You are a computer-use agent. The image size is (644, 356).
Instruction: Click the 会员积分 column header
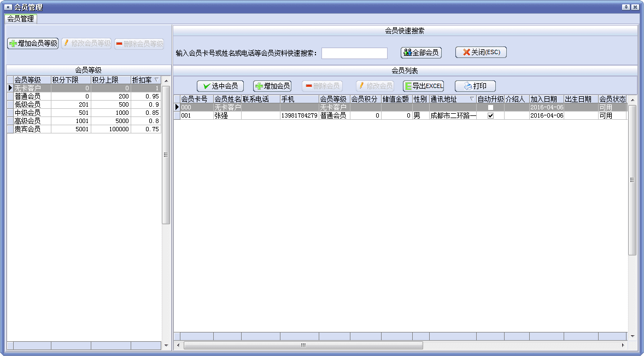click(x=365, y=100)
